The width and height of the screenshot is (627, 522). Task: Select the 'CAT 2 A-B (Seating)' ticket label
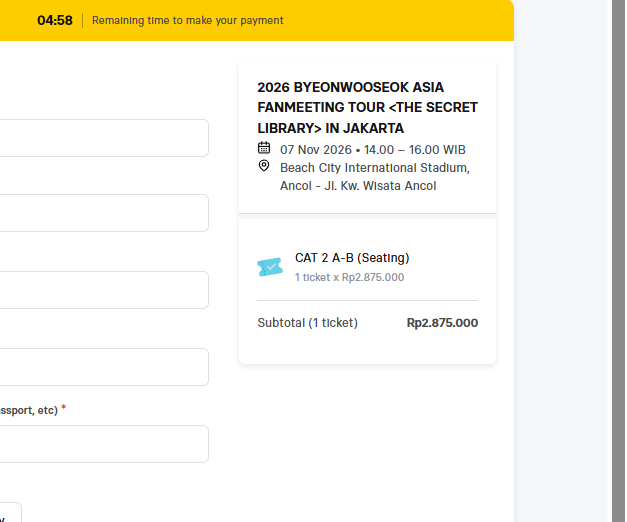coord(352,258)
